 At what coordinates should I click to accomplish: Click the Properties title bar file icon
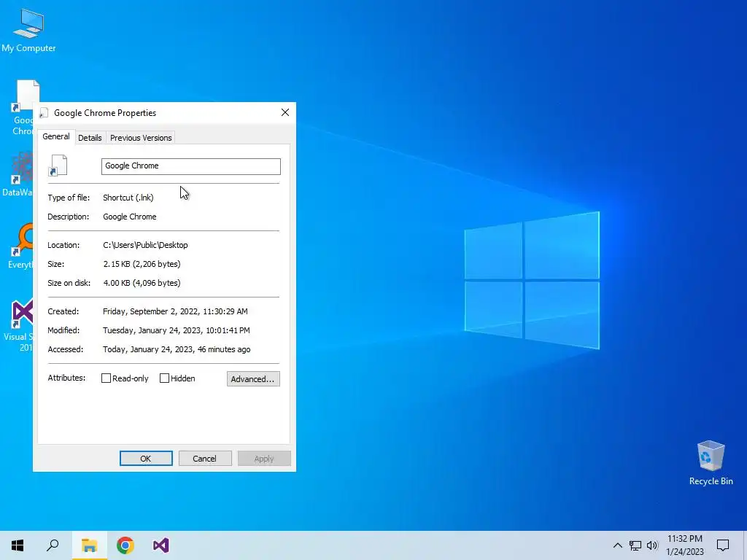pyautogui.click(x=44, y=113)
